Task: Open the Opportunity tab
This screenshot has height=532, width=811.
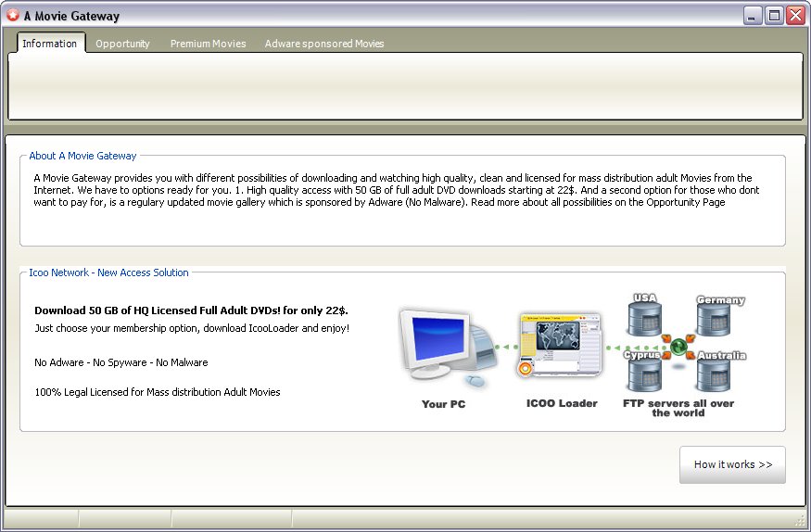Action: point(122,44)
